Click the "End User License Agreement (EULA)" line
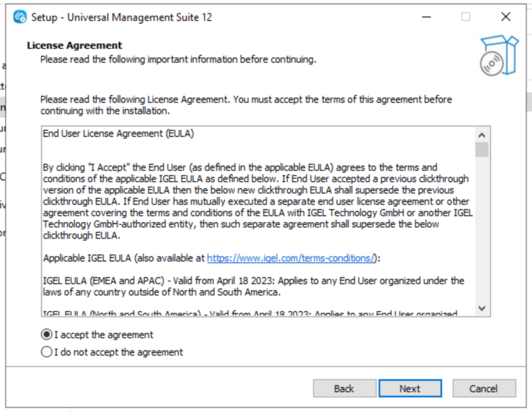Viewport: 532px width, 414px height. pos(118,133)
